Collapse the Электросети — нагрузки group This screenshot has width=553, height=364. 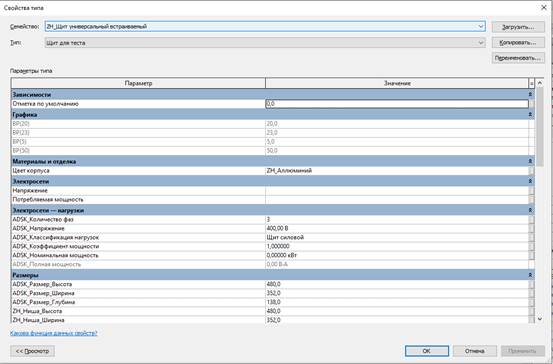(530, 210)
